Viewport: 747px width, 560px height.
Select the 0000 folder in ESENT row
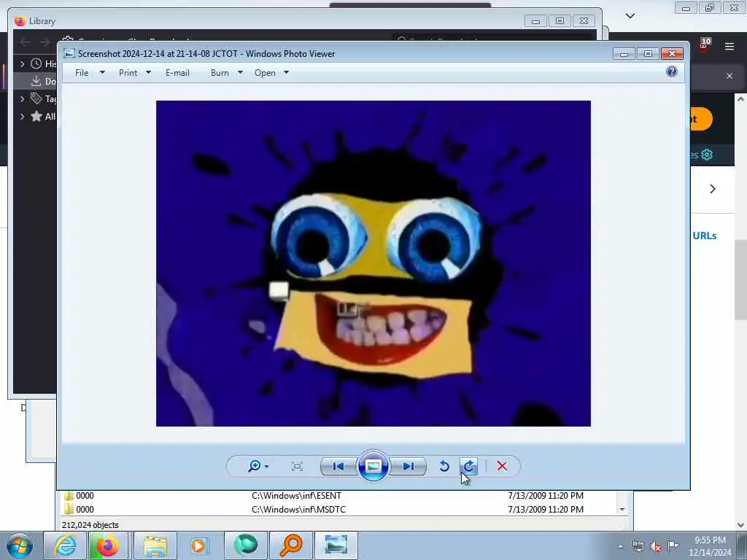click(x=85, y=496)
